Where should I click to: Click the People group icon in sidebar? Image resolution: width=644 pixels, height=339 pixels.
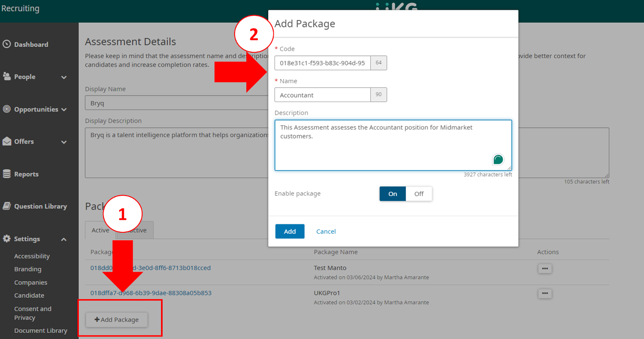coord(6,76)
